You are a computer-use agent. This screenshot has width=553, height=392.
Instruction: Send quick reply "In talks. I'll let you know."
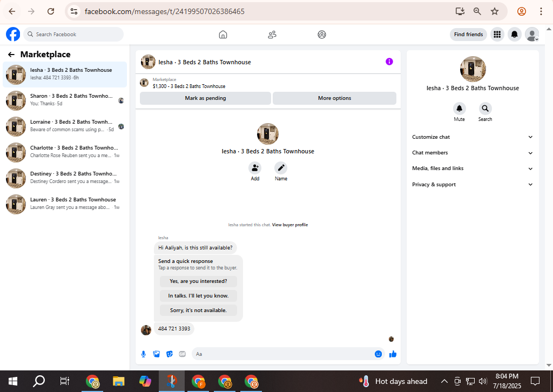pyautogui.click(x=198, y=296)
